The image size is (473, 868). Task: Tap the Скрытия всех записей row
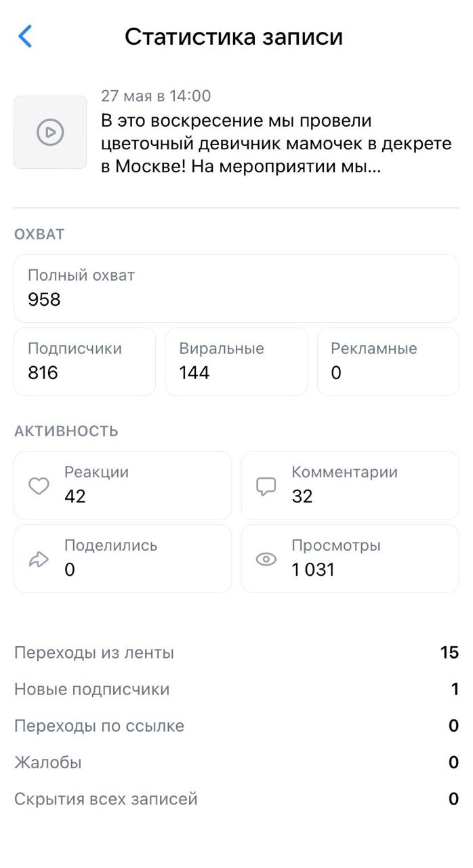(x=236, y=799)
